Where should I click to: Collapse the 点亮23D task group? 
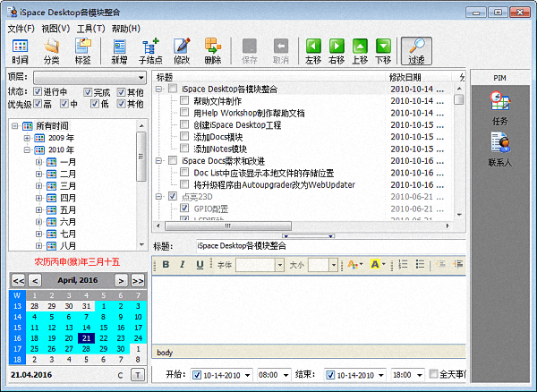coord(158,197)
